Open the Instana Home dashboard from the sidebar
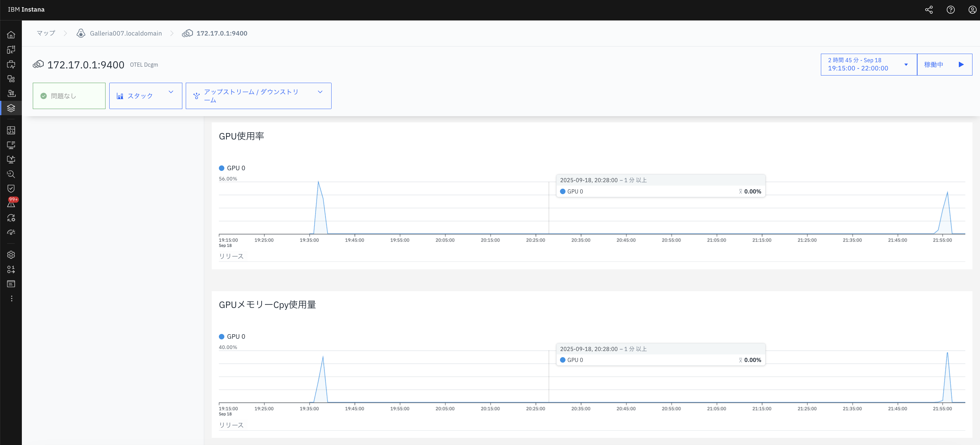Image resolution: width=980 pixels, height=445 pixels. tap(11, 34)
